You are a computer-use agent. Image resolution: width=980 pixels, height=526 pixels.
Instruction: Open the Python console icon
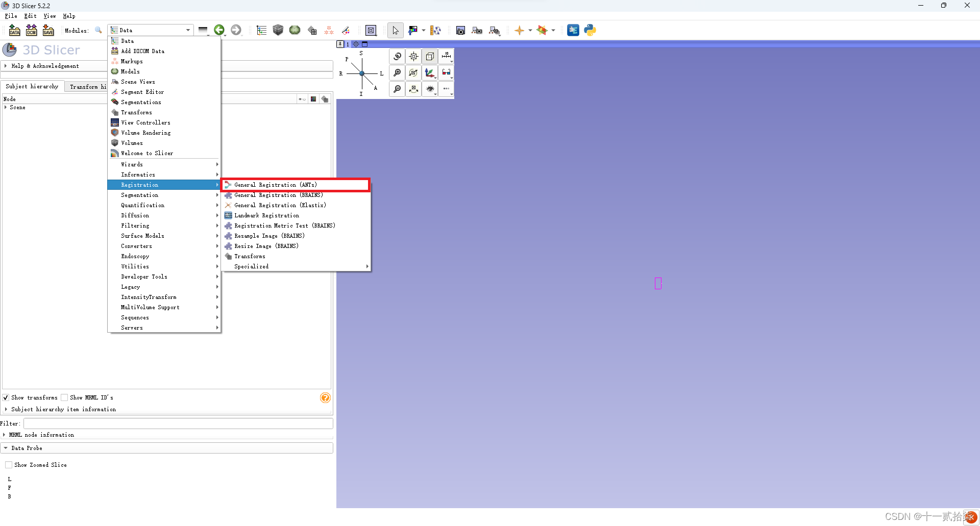click(590, 30)
